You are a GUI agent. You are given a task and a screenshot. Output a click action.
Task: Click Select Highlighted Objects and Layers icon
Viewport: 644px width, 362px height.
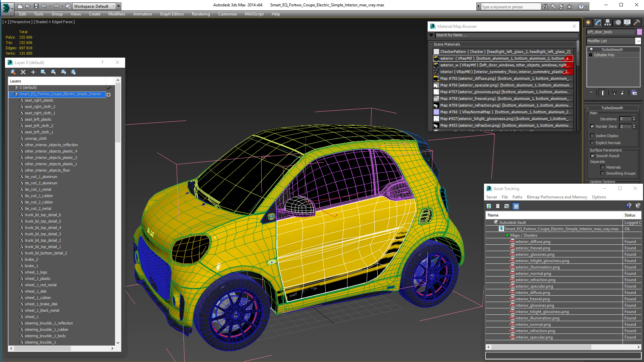coord(43,72)
